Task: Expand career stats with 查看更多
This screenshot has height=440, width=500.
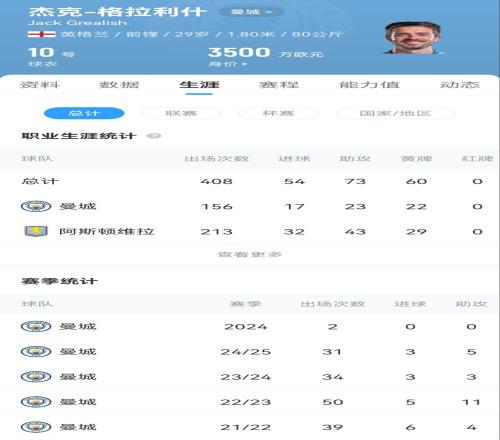Action: (250, 255)
